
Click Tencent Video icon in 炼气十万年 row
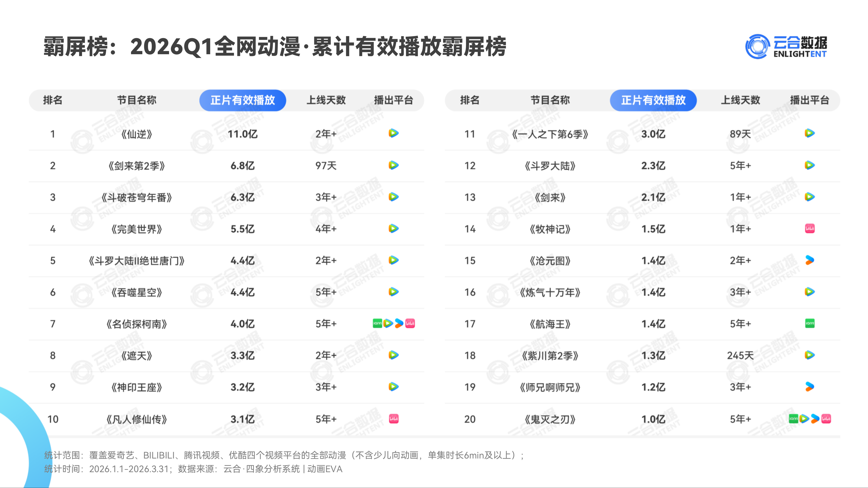click(x=810, y=292)
